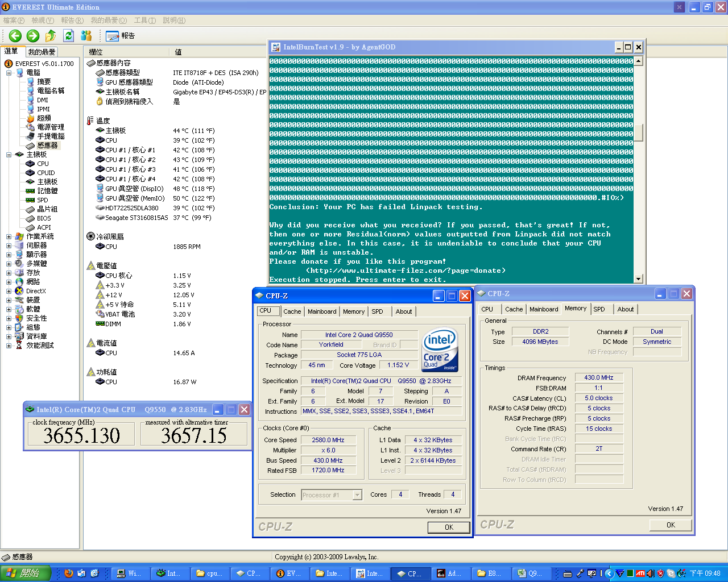The width and height of the screenshot is (728, 582).
Task: Select ACPI in the tree
Action: [44, 227]
